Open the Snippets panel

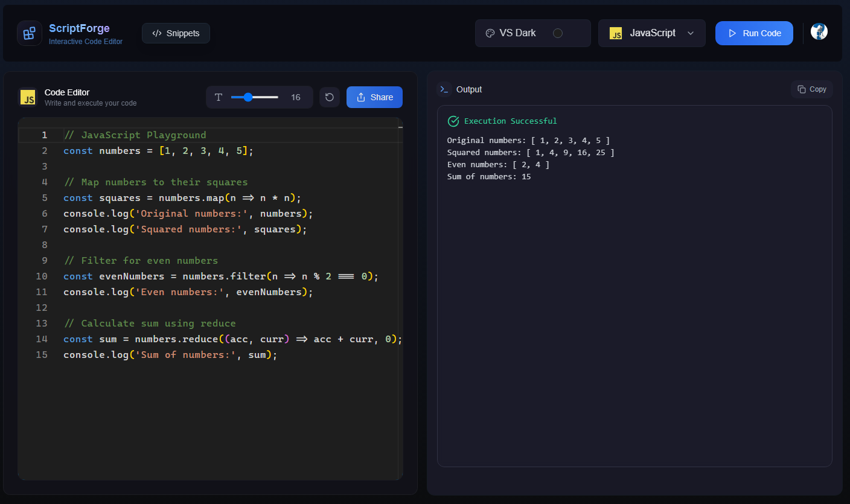tap(176, 33)
